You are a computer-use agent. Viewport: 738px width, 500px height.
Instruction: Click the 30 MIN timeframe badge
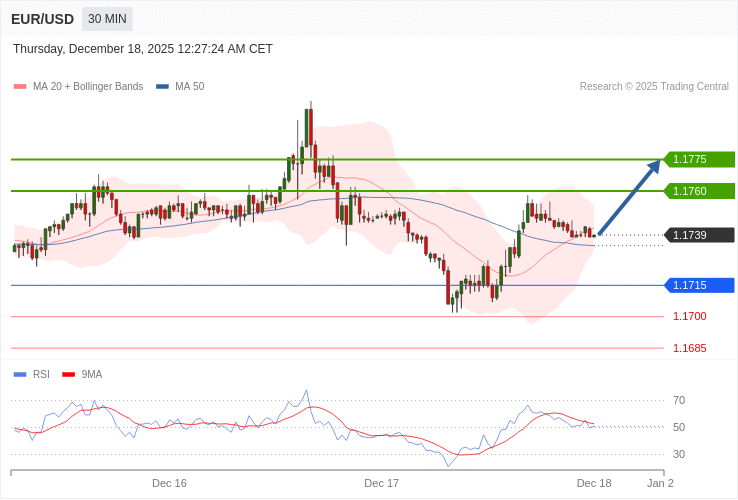click(x=106, y=19)
